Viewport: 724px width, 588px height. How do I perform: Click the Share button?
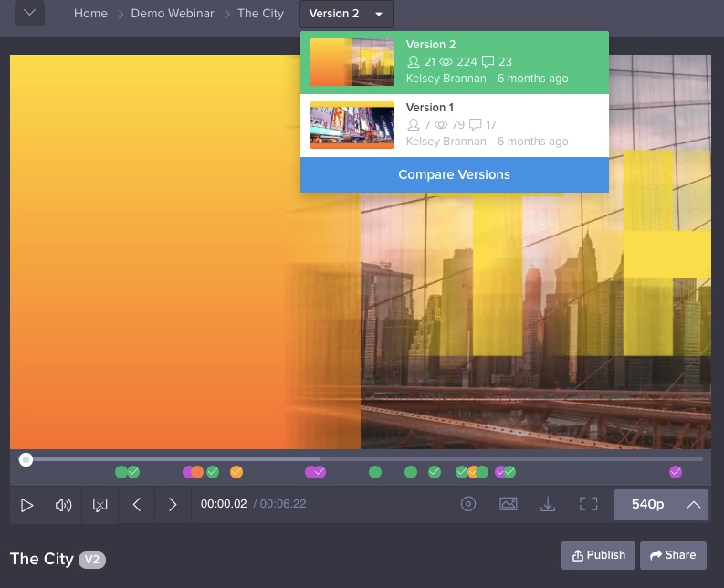[x=673, y=555]
